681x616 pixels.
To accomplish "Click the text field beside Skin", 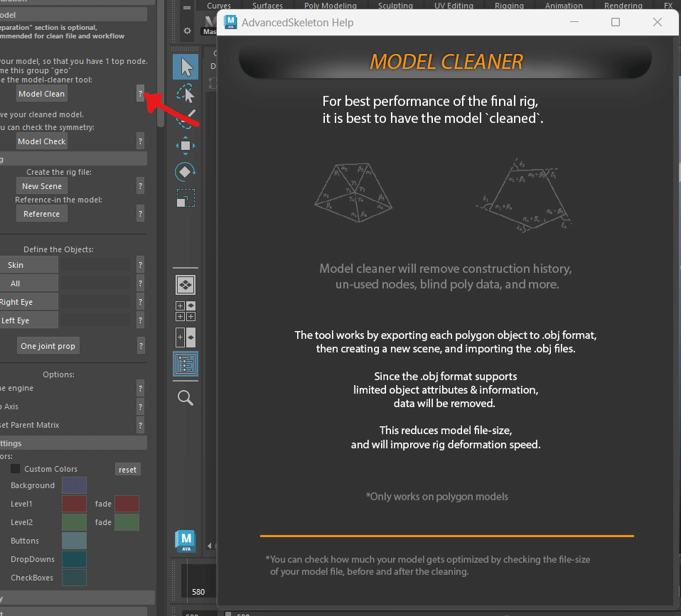I will coord(95,265).
